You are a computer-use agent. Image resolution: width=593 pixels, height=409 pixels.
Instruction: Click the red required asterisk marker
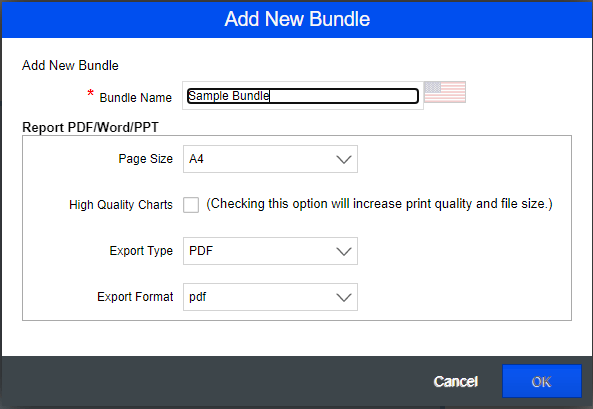[90, 93]
